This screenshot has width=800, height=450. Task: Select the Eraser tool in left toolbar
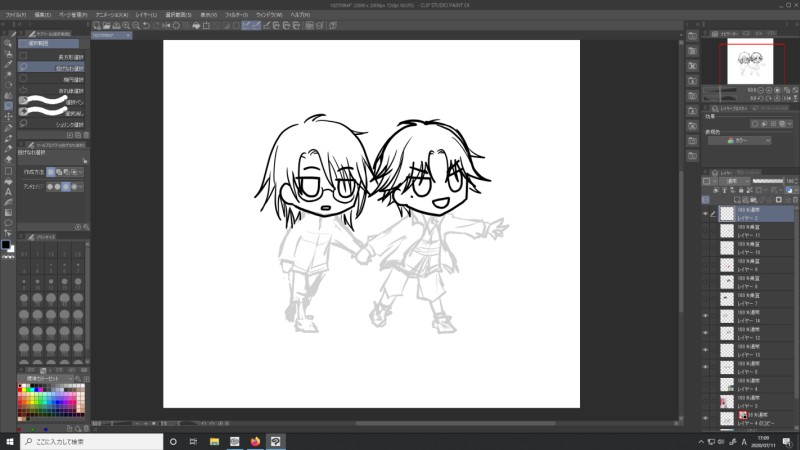point(8,159)
